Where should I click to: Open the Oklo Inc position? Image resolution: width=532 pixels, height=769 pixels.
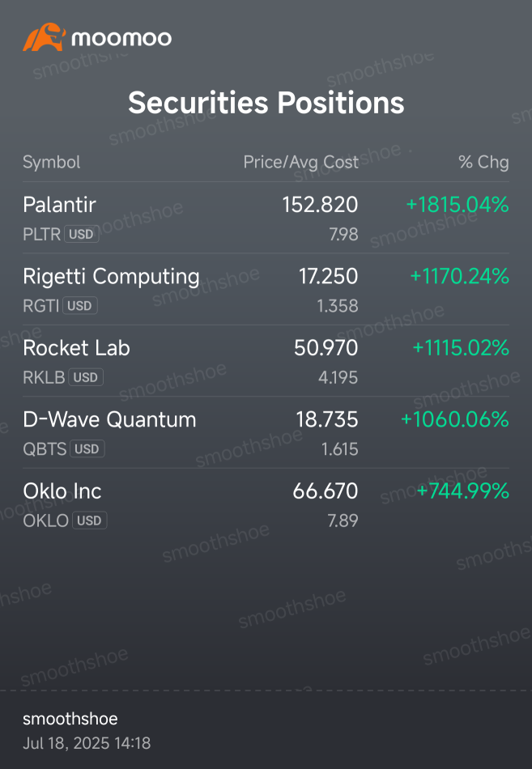coord(266,504)
